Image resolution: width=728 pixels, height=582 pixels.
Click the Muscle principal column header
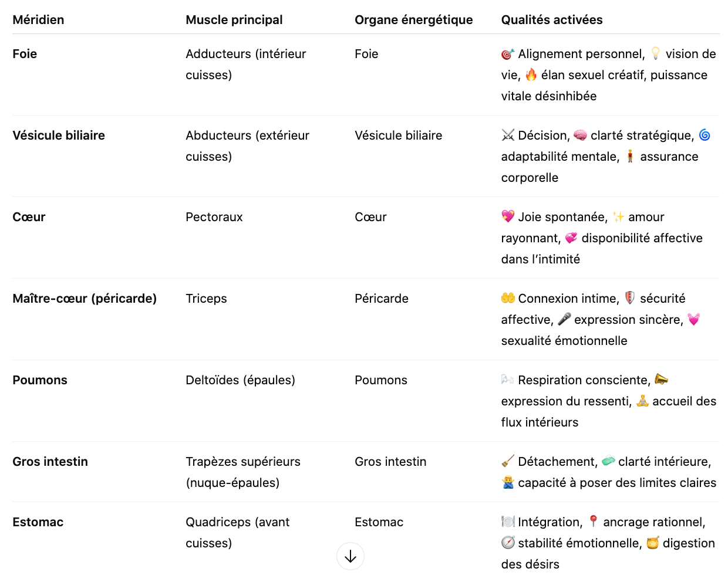(234, 20)
